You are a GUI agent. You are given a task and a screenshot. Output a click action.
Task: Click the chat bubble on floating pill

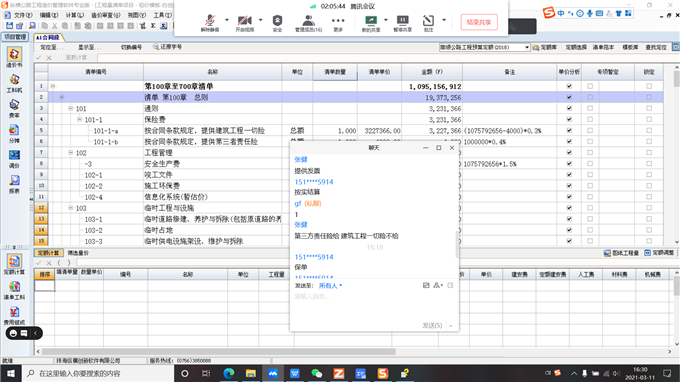tap(24, 333)
